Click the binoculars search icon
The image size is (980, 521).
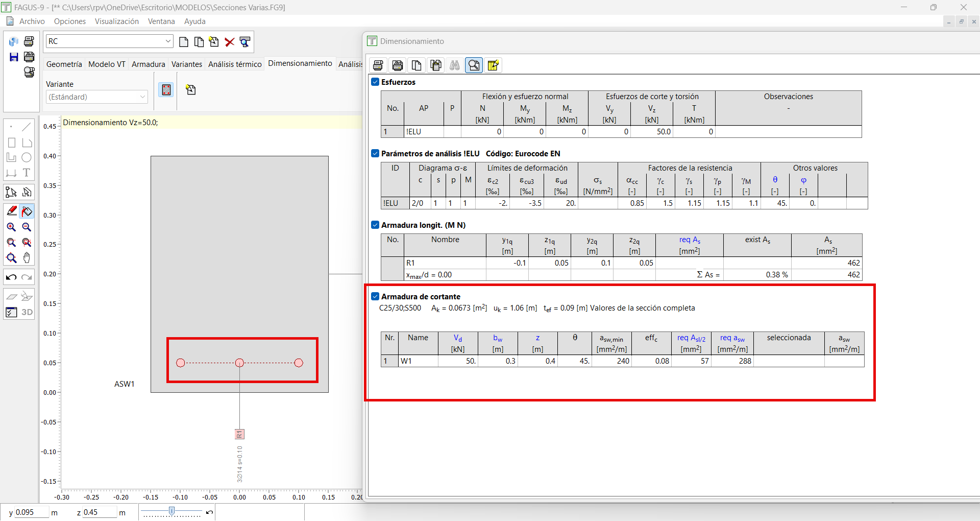tap(455, 65)
